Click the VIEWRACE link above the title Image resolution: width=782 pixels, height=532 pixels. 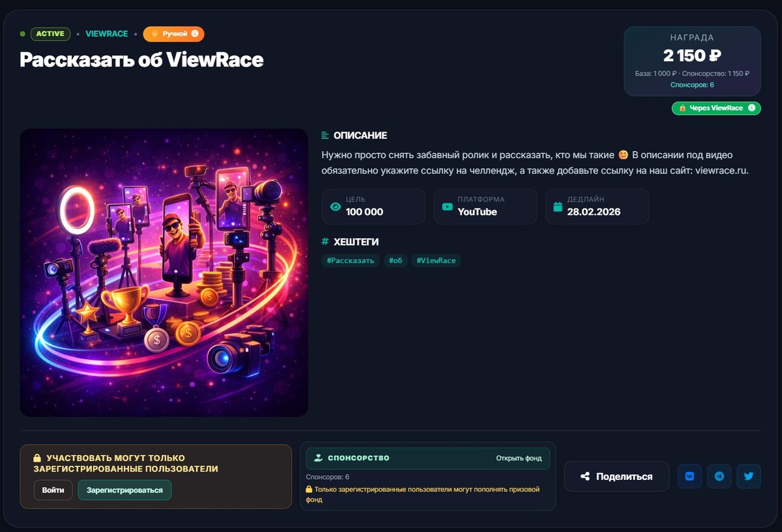pyautogui.click(x=107, y=34)
